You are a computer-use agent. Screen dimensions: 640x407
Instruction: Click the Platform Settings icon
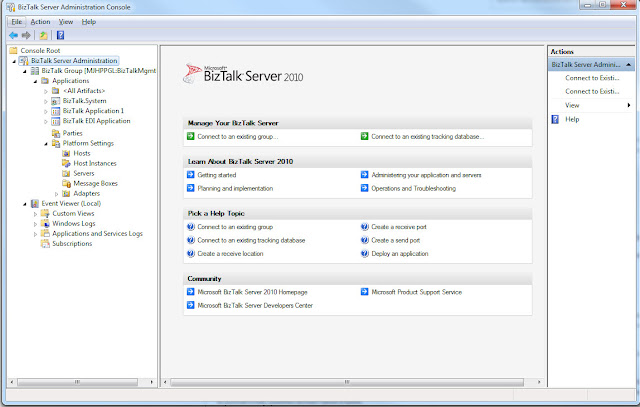coord(56,143)
